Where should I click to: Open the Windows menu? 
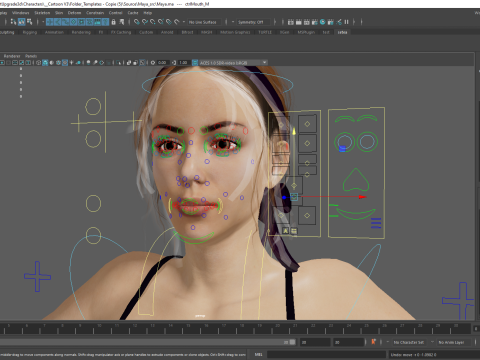(x=21, y=13)
